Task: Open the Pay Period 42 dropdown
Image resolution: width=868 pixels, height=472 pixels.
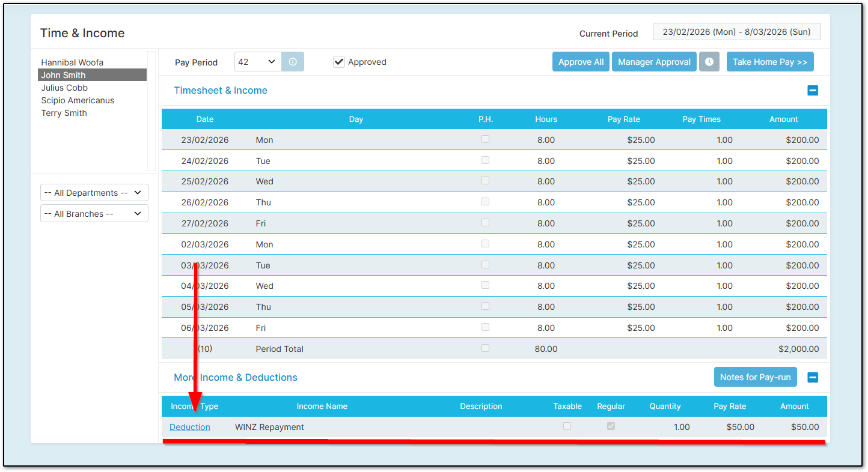Action: click(x=258, y=61)
